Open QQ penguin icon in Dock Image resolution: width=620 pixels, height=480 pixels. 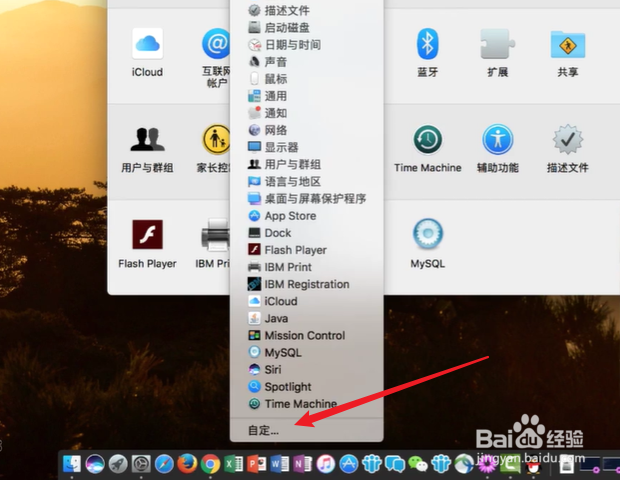533,466
